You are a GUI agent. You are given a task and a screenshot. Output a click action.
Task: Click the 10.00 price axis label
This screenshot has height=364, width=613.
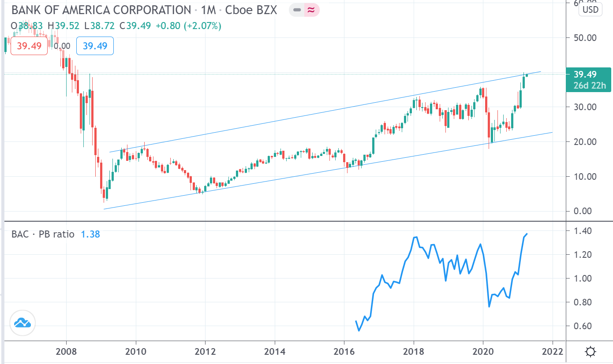[x=584, y=177]
